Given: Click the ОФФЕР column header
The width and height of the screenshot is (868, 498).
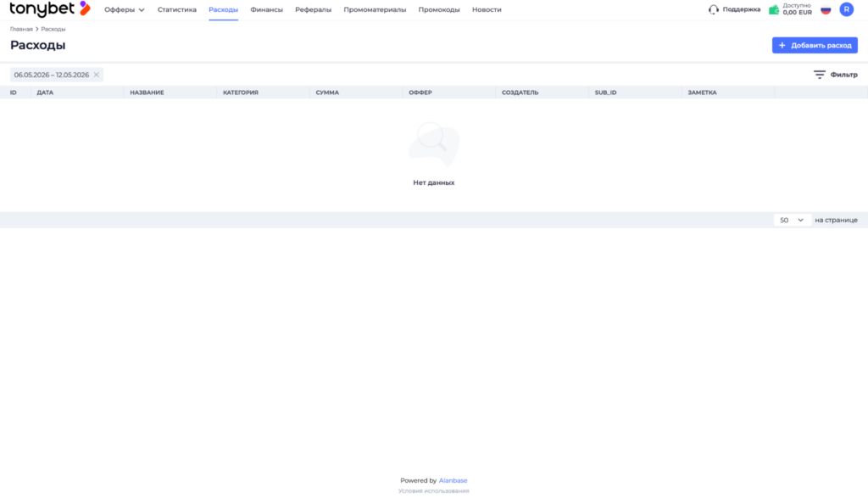Looking at the screenshot, I should [x=420, y=92].
